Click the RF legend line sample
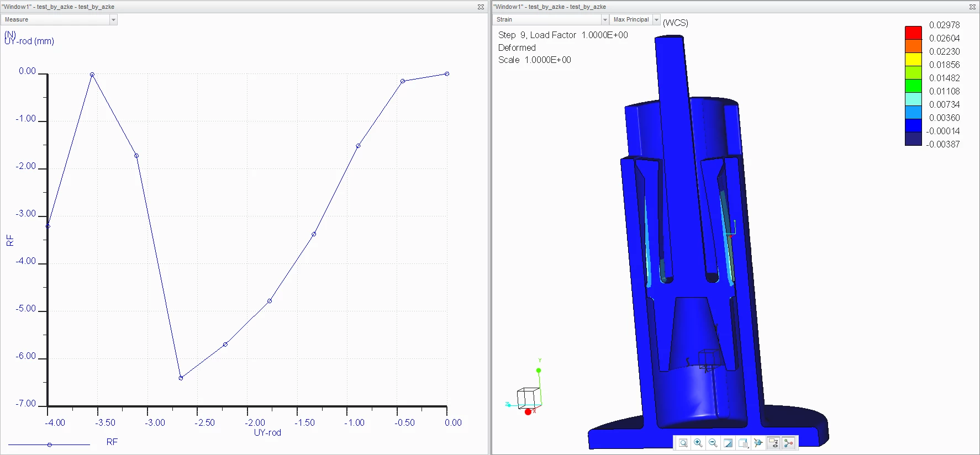This screenshot has width=980, height=455. (x=49, y=445)
